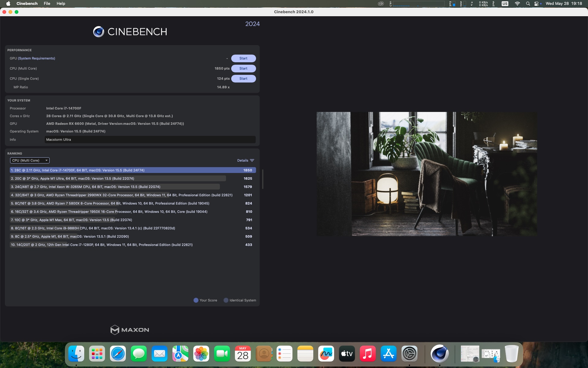Start the GPU benchmark test

point(243,58)
